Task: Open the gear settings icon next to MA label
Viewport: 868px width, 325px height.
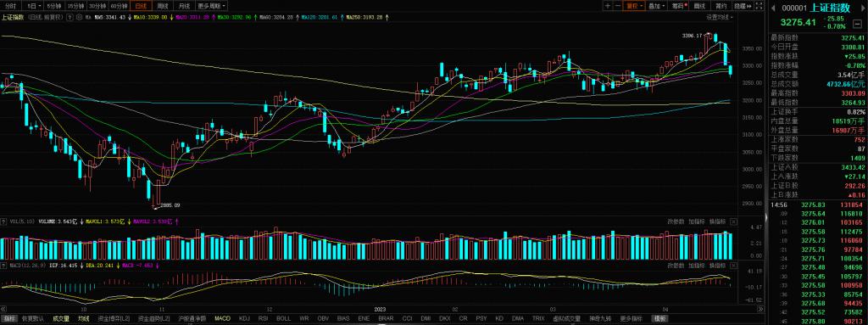Action: [x=79, y=17]
